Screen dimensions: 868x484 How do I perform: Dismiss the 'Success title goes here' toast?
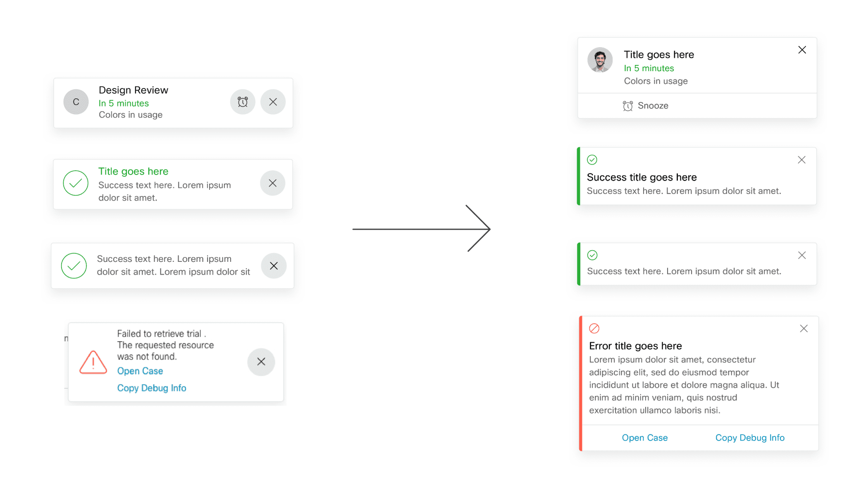click(x=802, y=160)
